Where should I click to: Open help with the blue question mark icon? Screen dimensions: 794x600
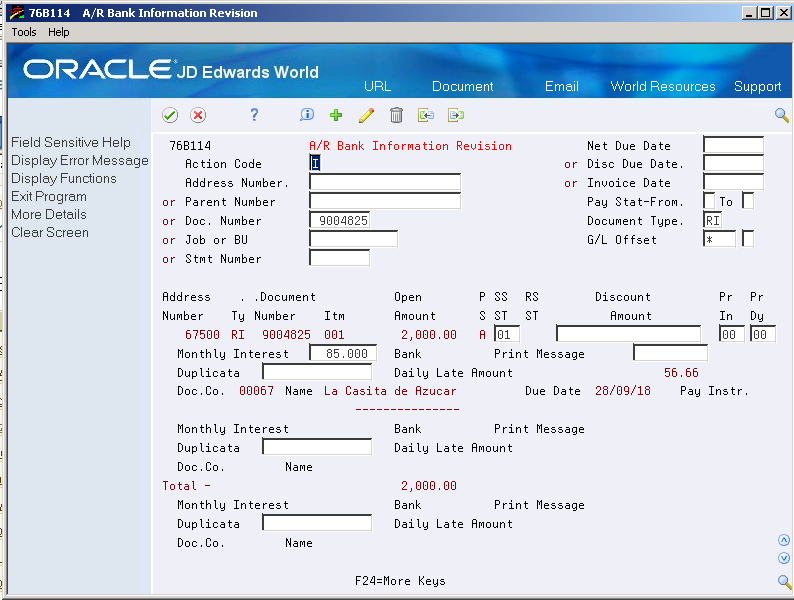[254, 115]
